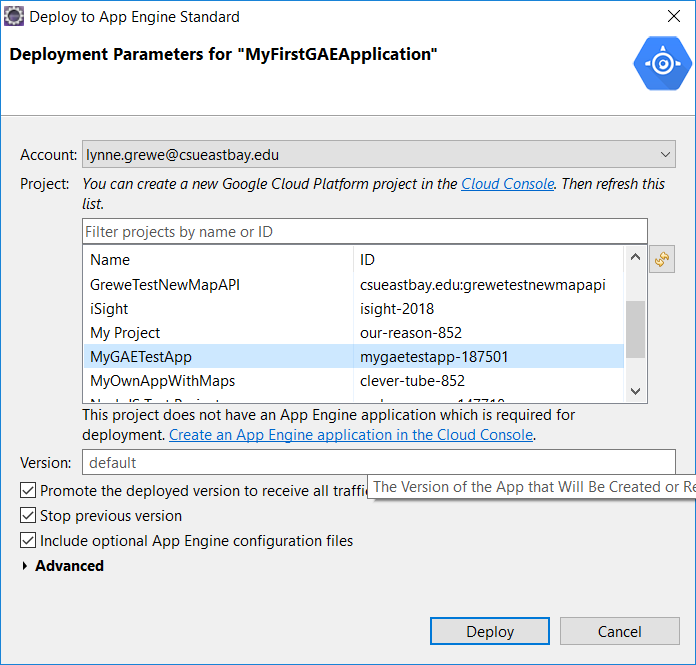The image size is (696, 665).
Task: Uncheck Stop previous version checkbox
Action: (x=28, y=516)
